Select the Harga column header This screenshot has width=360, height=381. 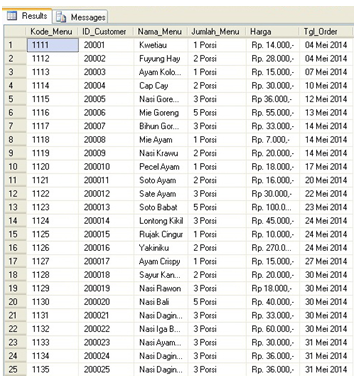pos(272,32)
